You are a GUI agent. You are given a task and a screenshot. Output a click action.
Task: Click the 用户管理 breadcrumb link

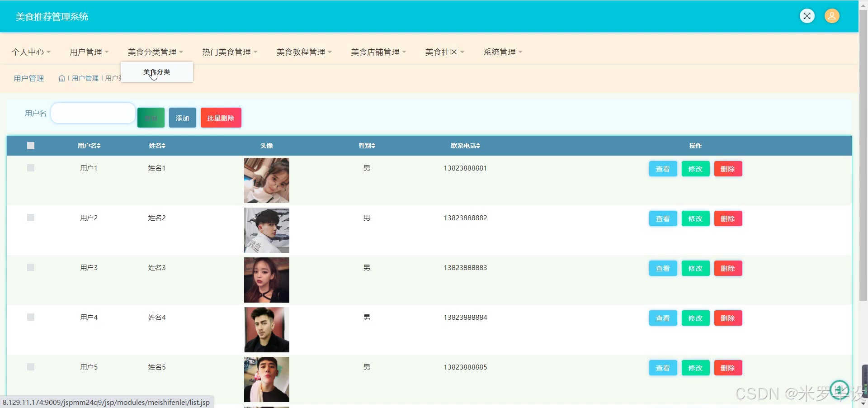coord(85,78)
